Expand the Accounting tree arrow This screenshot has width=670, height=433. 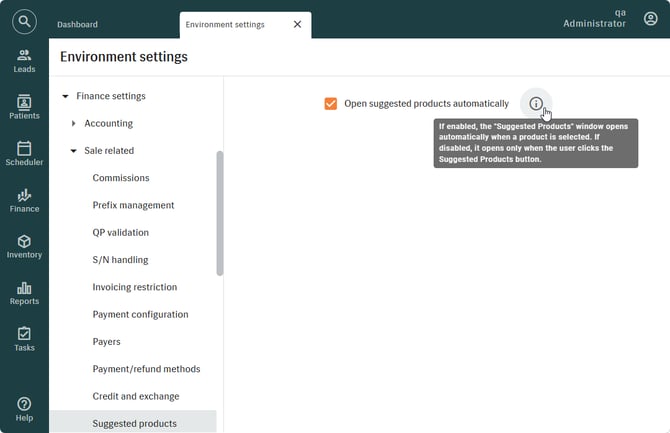73,124
